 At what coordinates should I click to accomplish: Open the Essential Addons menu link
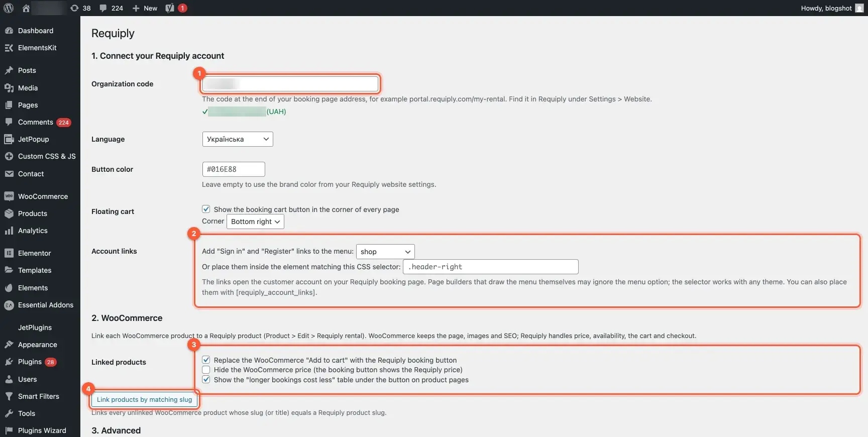(46, 305)
